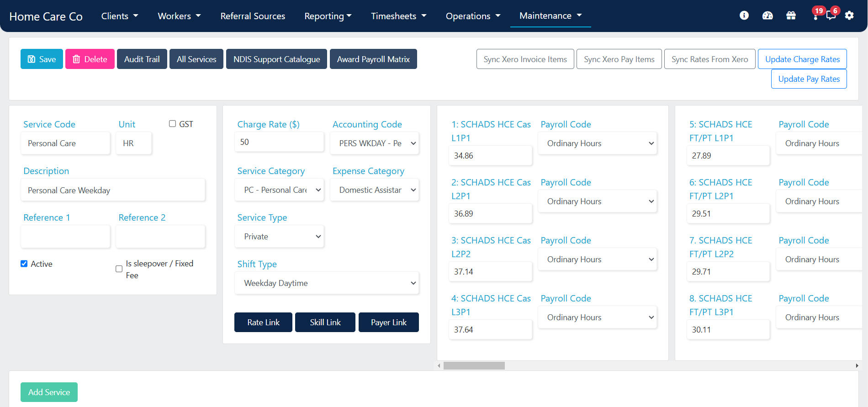The height and width of the screenshot is (407, 868).
Task: Click Sync Rates From Xero
Action: point(710,59)
